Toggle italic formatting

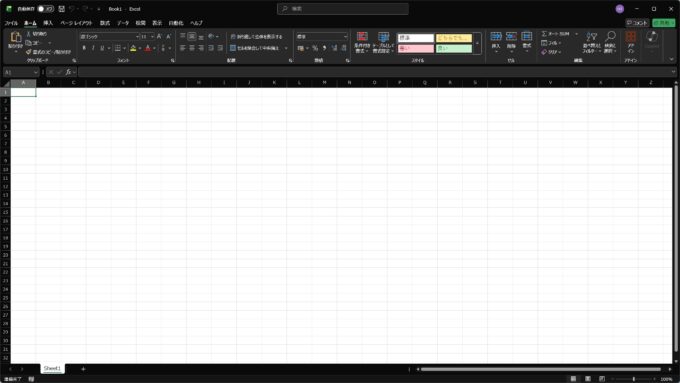coord(93,48)
